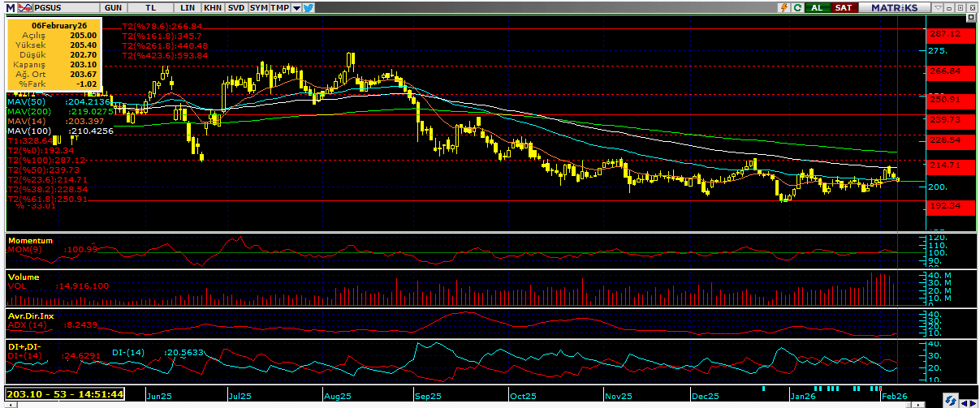Open the Twitter bird icon
The height and width of the screenshot is (408, 980).
pos(309,7)
